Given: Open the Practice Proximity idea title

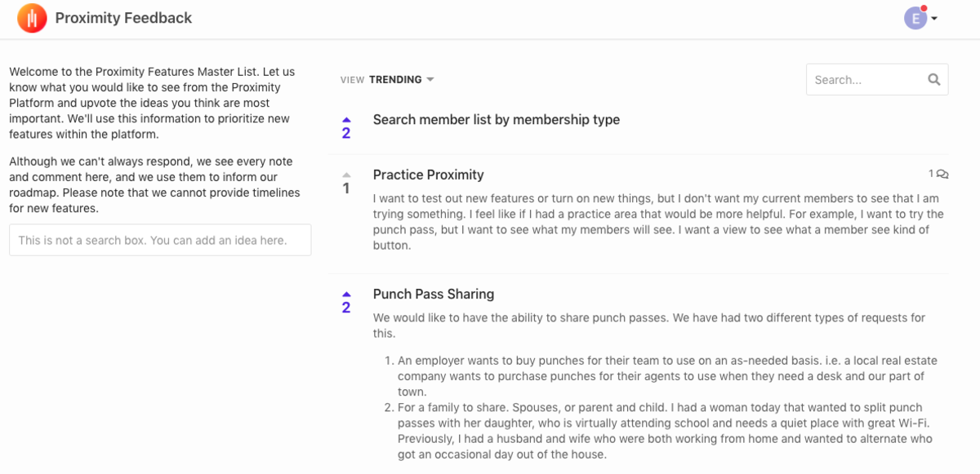Looking at the screenshot, I should point(429,175).
